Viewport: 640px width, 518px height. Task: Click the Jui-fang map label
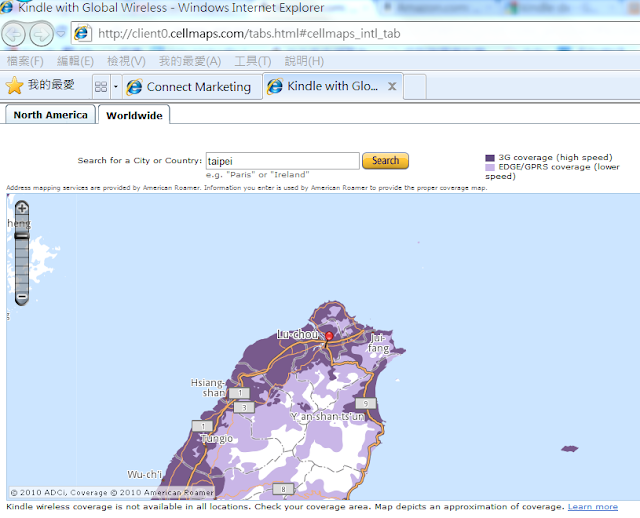point(378,343)
